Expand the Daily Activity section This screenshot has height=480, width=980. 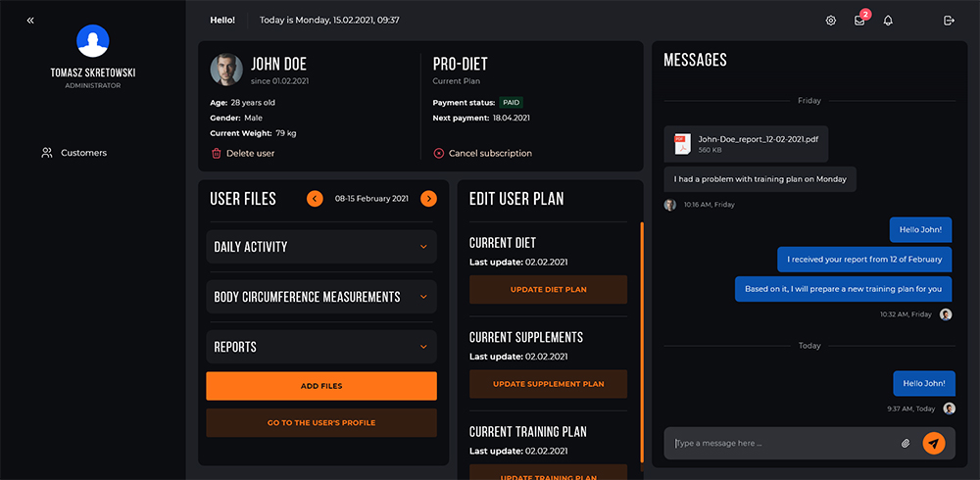tap(321, 247)
